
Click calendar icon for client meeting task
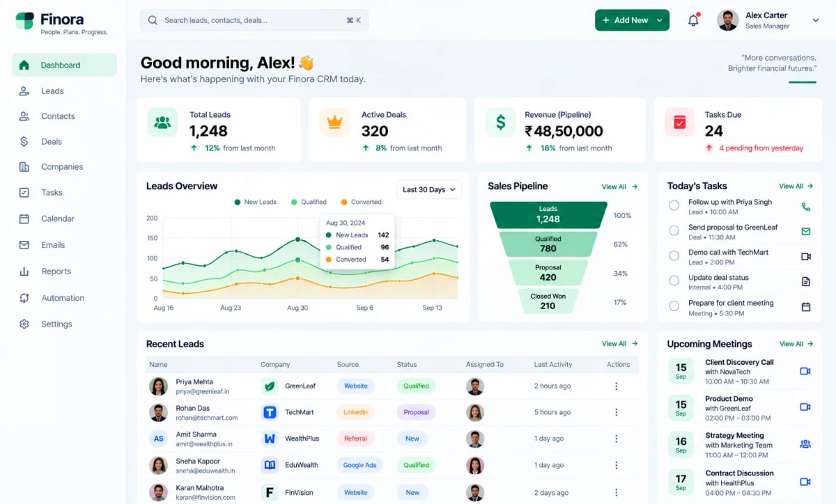coord(806,307)
